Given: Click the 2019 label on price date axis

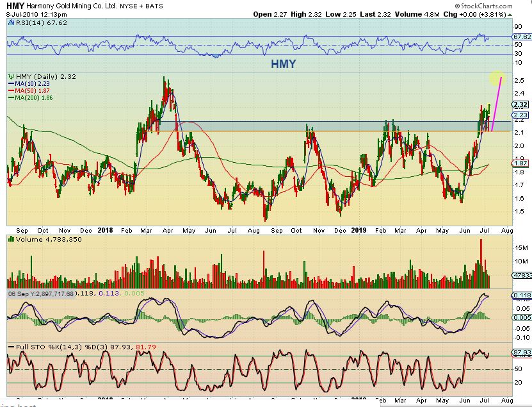Looking at the screenshot, I should point(359,230).
